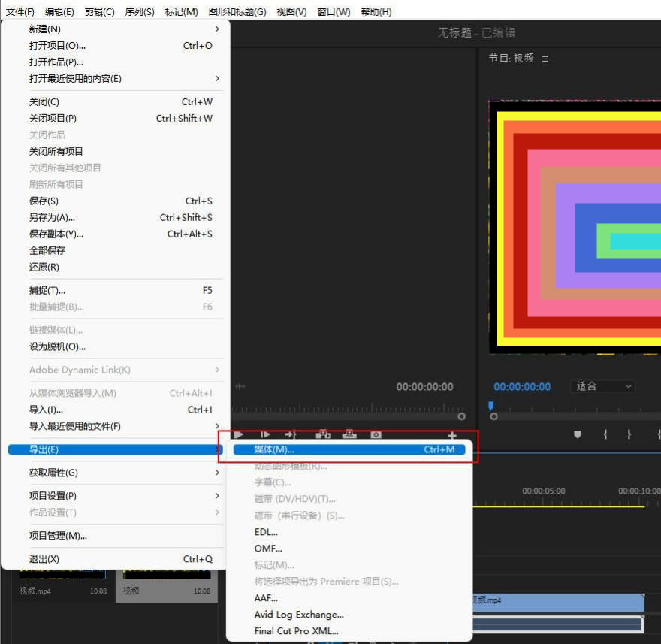The height and width of the screenshot is (644, 661).
Task: Click the Overwrite clip icon
Action: click(x=349, y=434)
